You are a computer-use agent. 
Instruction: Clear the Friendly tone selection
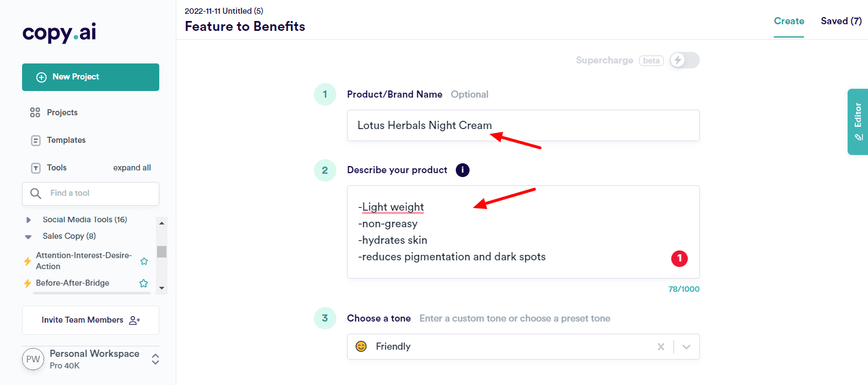click(x=661, y=346)
